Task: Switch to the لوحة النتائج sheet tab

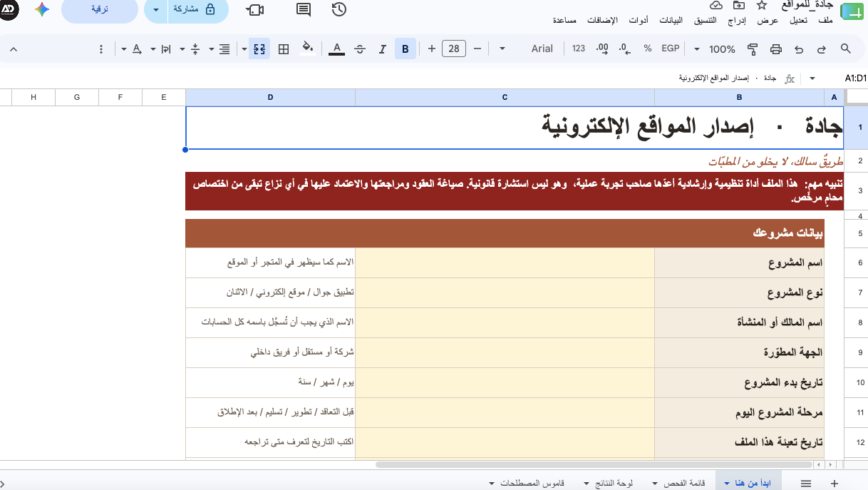Action: click(614, 483)
